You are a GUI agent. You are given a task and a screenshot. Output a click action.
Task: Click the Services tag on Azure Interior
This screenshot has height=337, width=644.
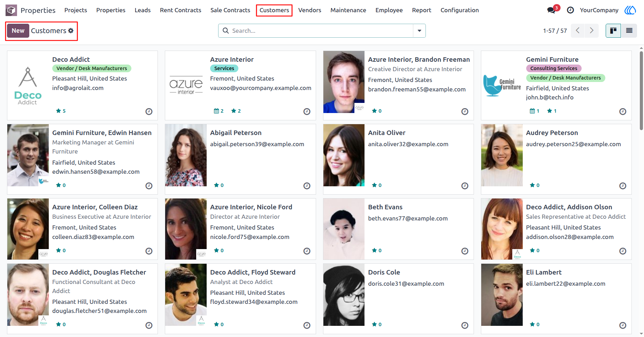pyautogui.click(x=224, y=68)
